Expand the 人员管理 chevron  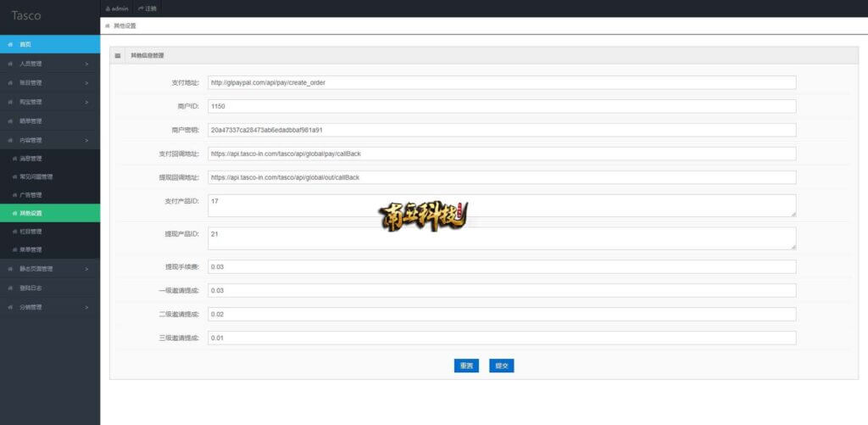(x=86, y=64)
